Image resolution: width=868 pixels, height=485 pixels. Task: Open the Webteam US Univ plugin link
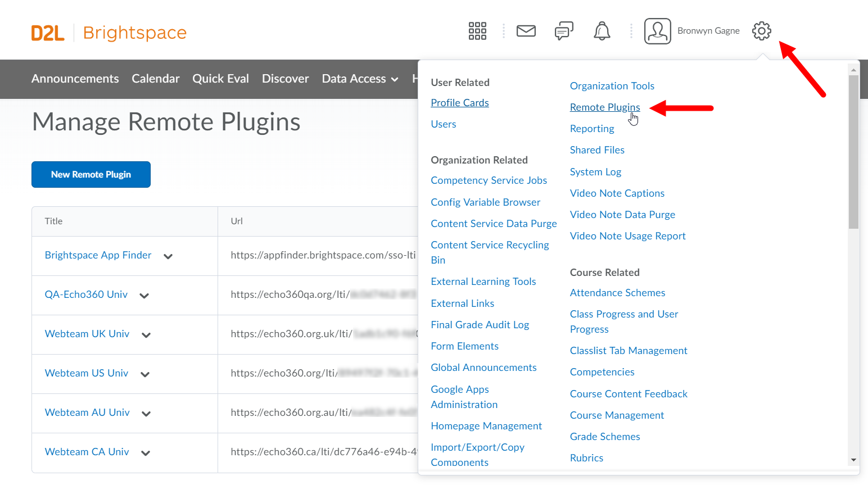pyautogui.click(x=87, y=373)
